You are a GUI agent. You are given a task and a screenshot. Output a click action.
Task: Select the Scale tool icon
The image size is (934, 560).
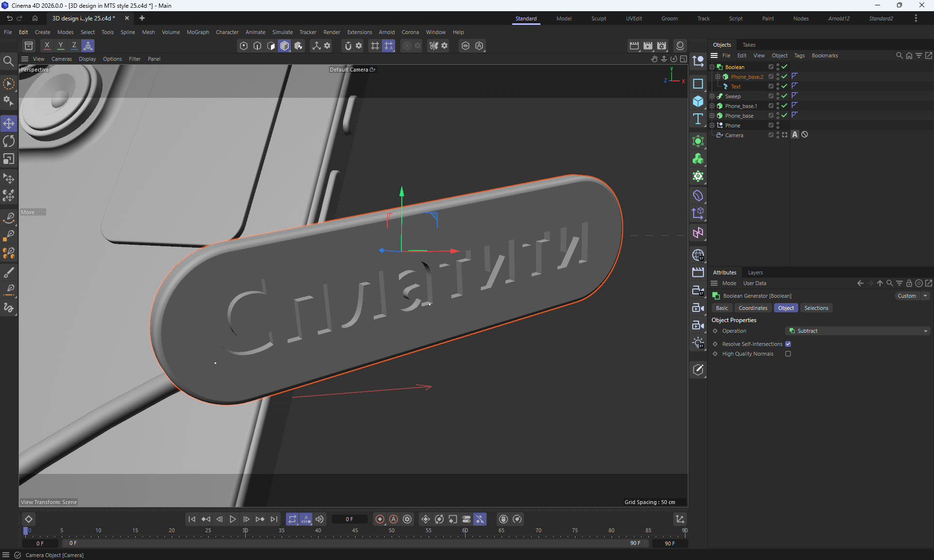tap(9, 159)
